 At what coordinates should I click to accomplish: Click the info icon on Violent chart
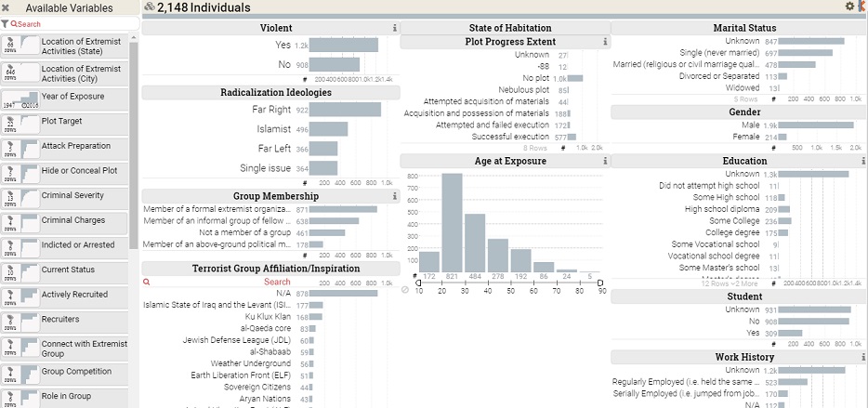tap(395, 28)
